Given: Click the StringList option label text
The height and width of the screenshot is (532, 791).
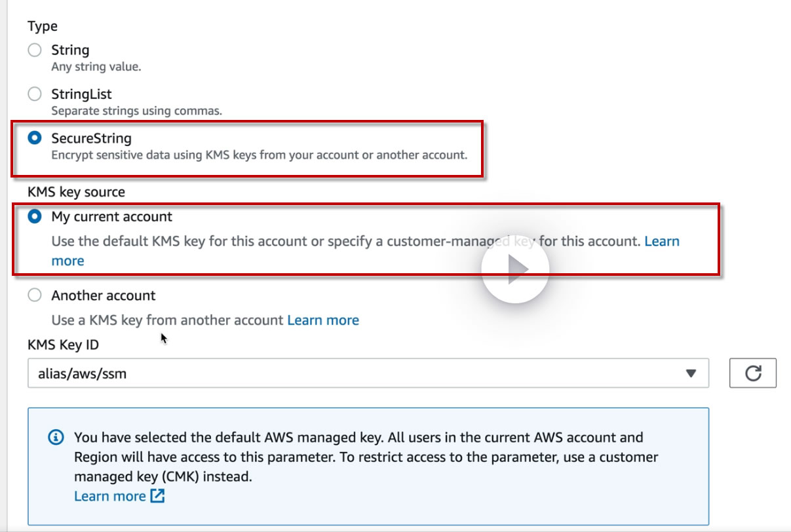Looking at the screenshot, I should point(81,94).
